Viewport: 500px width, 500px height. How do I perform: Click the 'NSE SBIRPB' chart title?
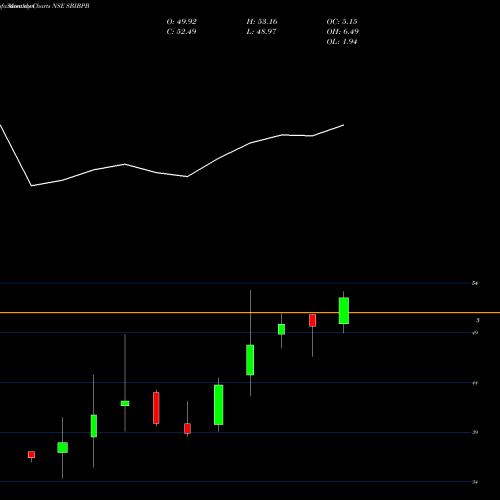pos(71,6)
